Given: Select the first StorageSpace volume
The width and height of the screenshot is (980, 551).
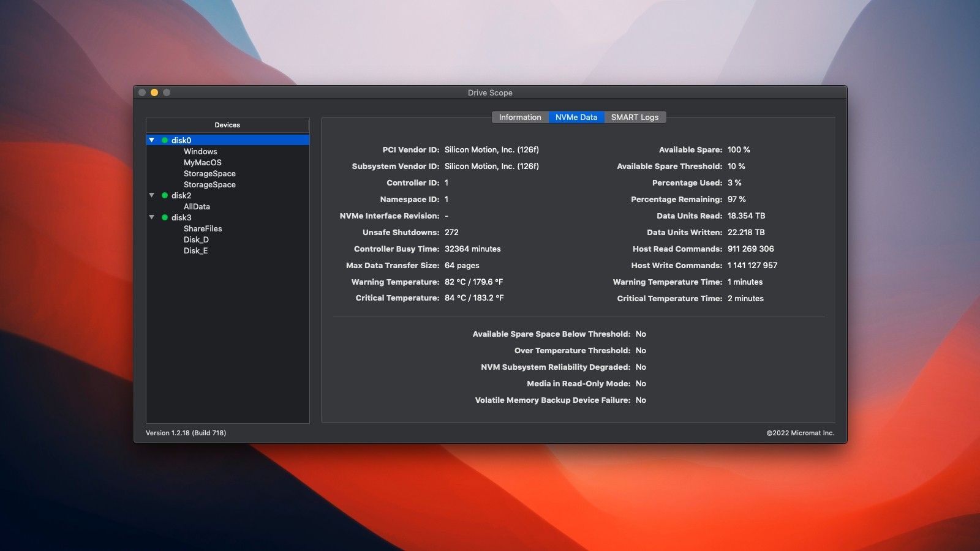Looking at the screenshot, I should 210,173.
